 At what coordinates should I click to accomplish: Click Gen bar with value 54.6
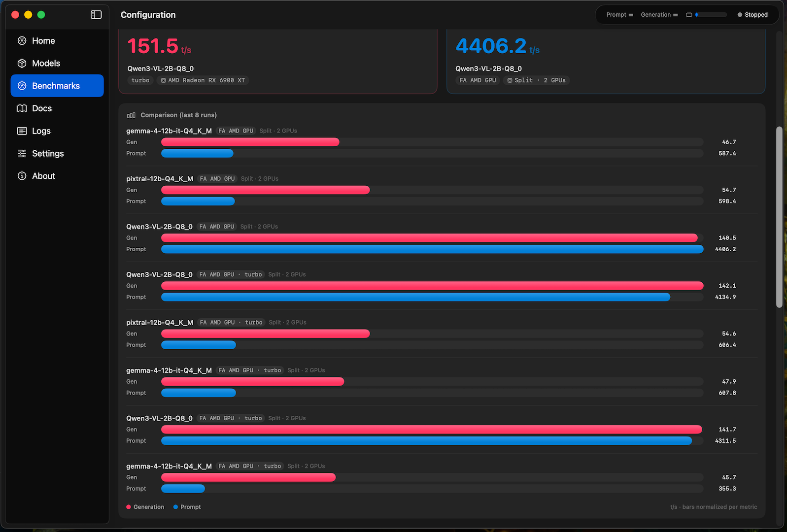266,334
